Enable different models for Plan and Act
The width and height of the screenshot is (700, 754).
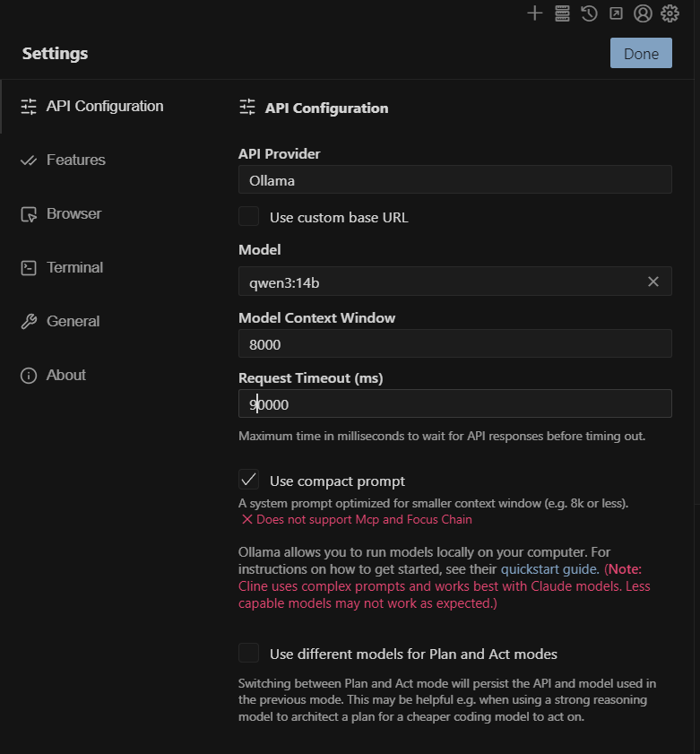(249, 653)
